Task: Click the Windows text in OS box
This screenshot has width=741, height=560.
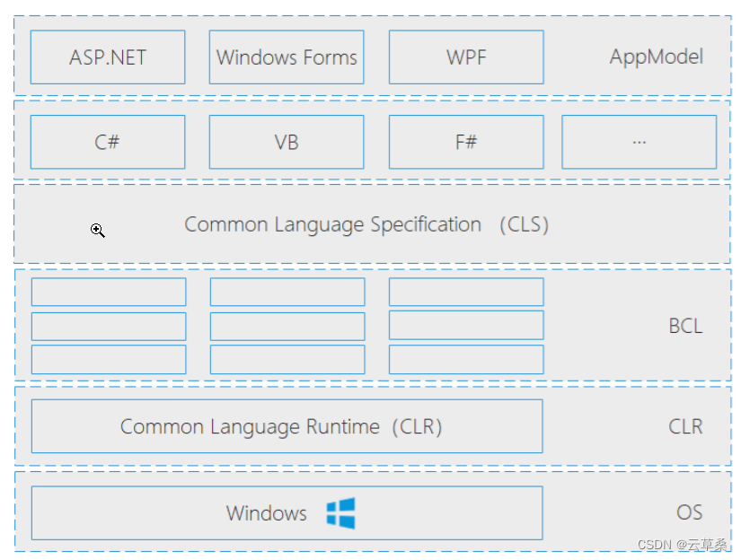Action: (266, 513)
